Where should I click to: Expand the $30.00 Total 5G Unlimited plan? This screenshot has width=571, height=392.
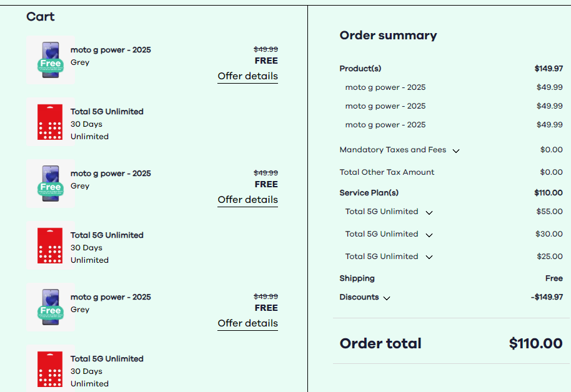coord(429,235)
